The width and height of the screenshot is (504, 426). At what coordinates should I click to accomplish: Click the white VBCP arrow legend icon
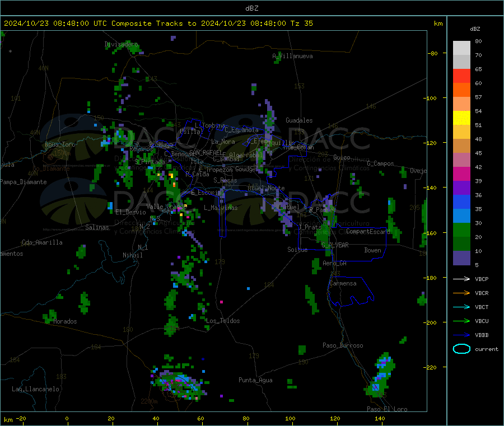pyautogui.click(x=461, y=279)
